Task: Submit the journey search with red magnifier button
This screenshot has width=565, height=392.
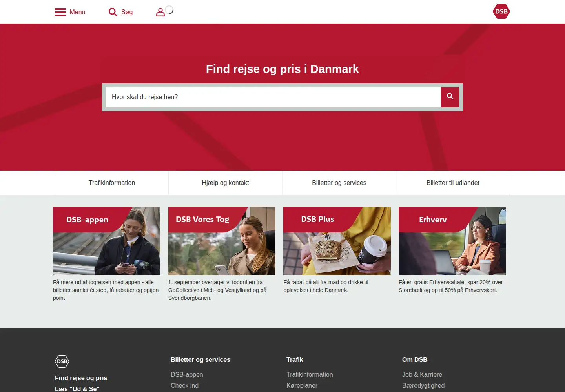Action: click(450, 97)
